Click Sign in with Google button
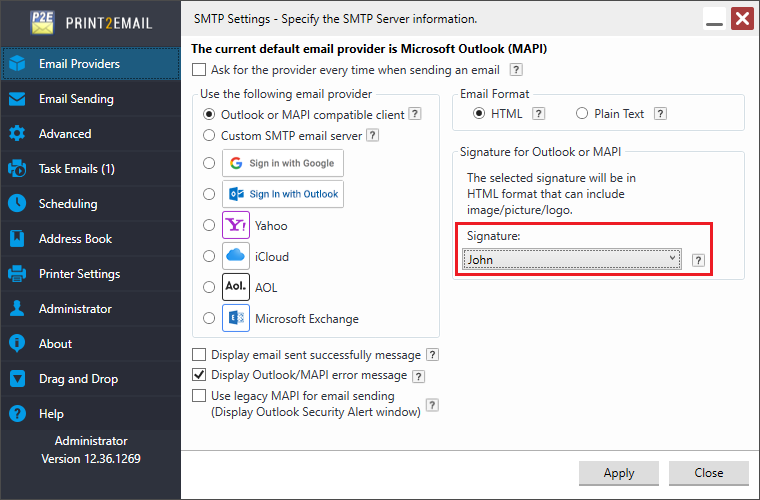The image size is (760, 500). (283, 163)
